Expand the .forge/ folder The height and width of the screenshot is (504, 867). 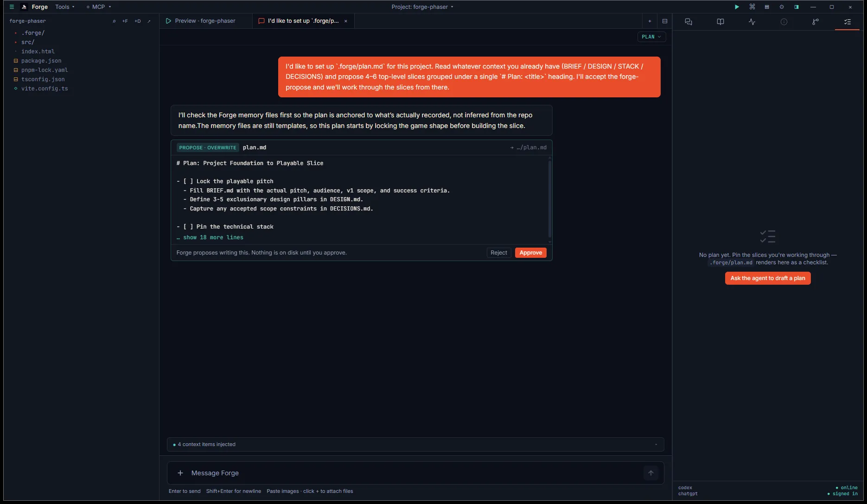pyautogui.click(x=32, y=33)
